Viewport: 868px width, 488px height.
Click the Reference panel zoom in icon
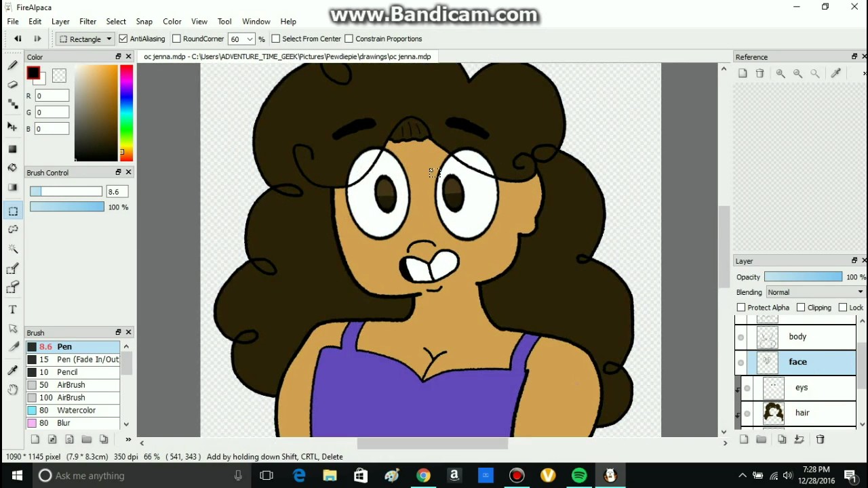[x=781, y=73]
